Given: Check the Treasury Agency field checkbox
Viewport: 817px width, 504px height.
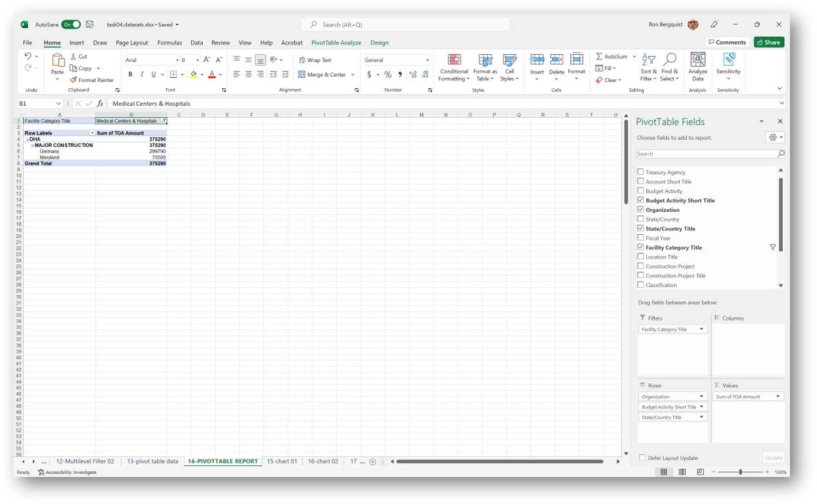Looking at the screenshot, I should 641,172.
